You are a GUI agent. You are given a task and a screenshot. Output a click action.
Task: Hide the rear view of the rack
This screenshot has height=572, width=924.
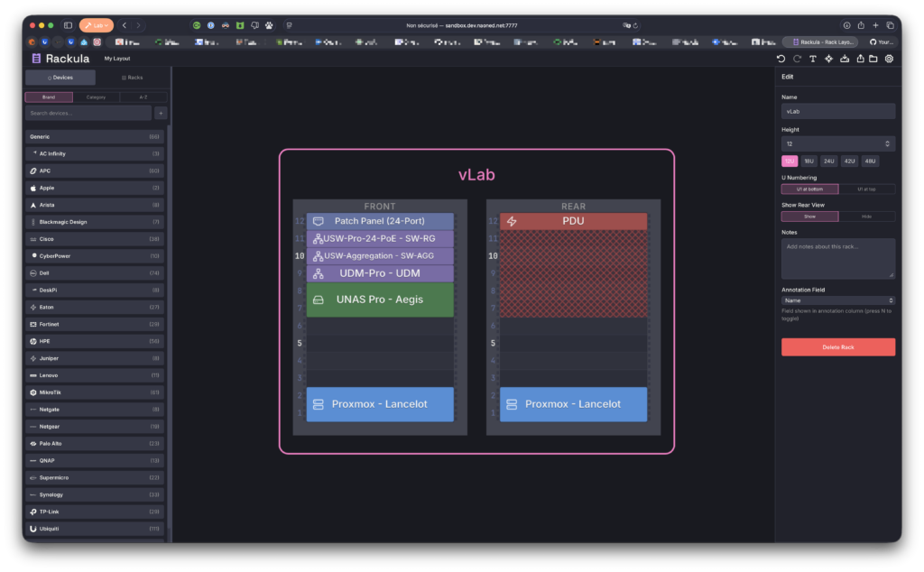point(866,217)
